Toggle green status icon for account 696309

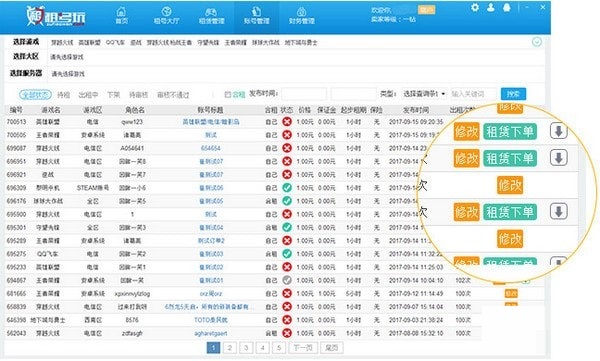coord(287,188)
